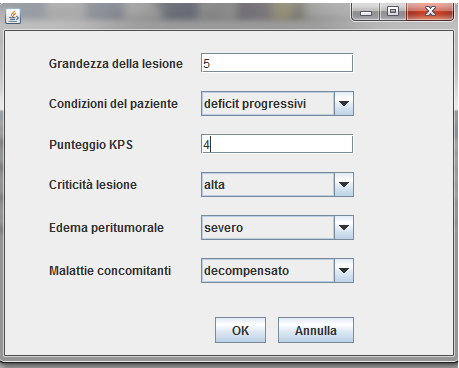Select the 'alta' combo box value
The width and height of the screenshot is (459, 368).
277,184
